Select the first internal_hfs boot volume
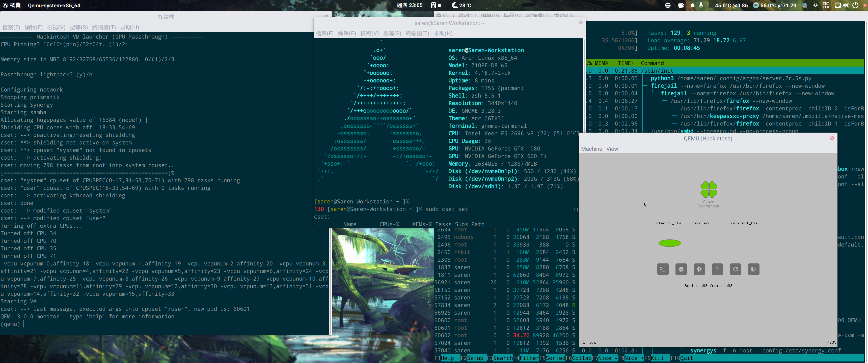Screen dimensions: 868x363 (667, 223)
